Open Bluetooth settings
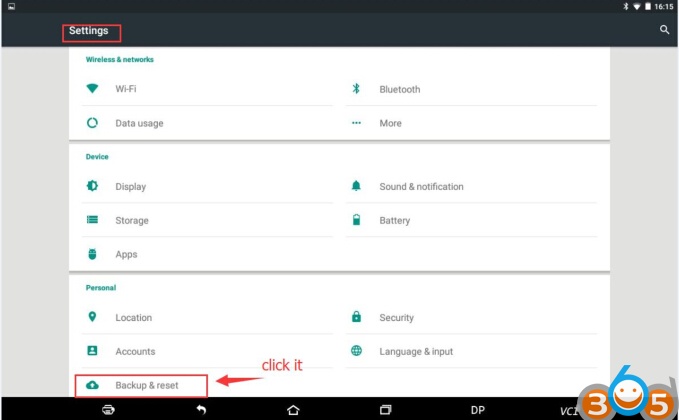 point(471,89)
